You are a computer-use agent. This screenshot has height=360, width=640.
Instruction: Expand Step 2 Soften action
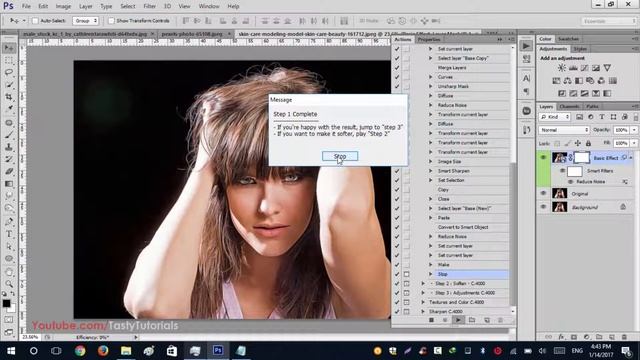point(423,284)
